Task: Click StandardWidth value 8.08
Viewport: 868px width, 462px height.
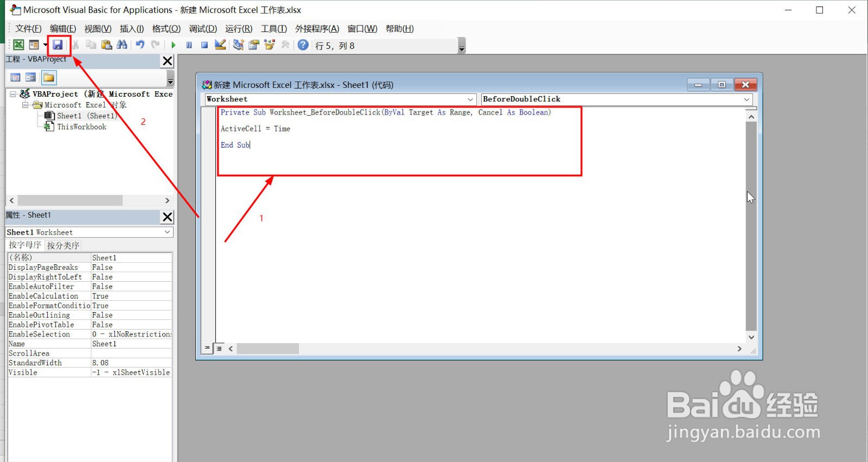Action: 131,363
